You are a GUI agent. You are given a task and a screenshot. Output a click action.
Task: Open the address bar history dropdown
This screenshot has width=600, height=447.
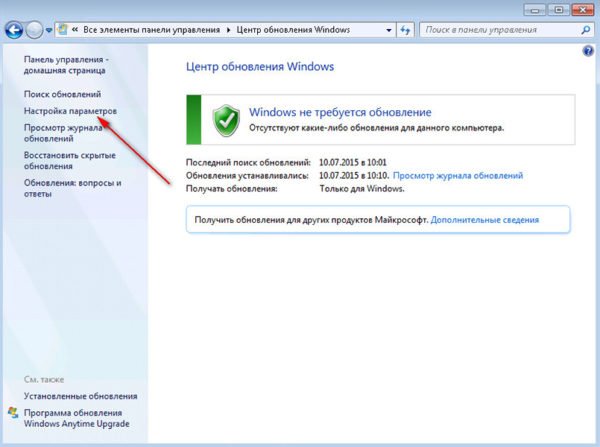[389, 30]
